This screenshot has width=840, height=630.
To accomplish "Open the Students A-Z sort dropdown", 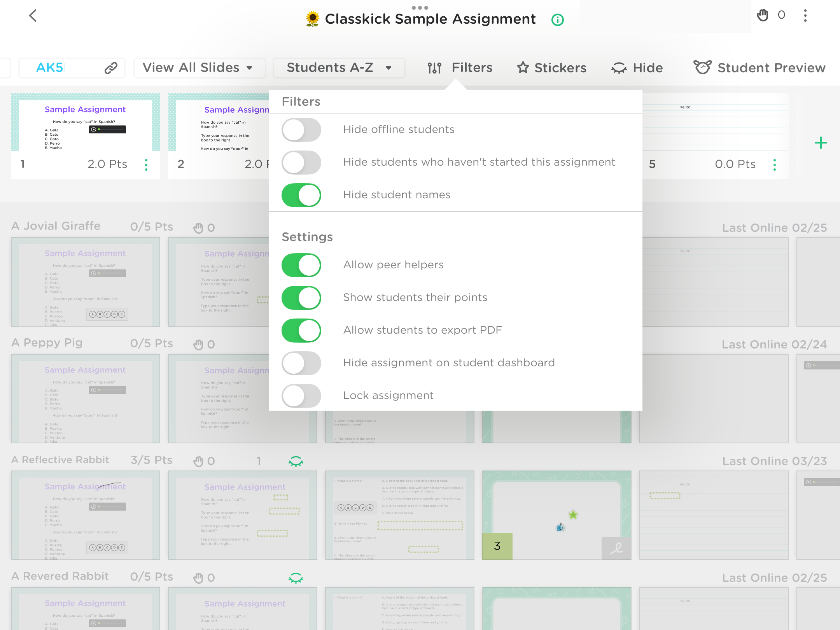I will coord(339,68).
